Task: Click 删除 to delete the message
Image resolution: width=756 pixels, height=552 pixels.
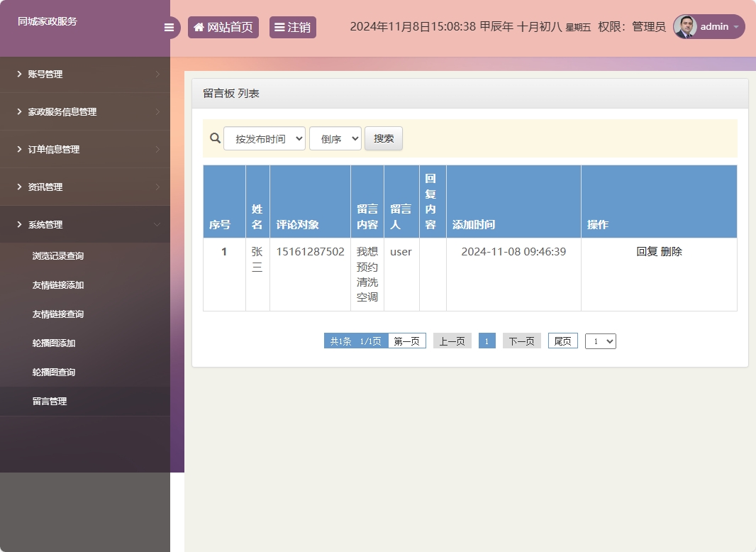Action: click(x=671, y=251)
